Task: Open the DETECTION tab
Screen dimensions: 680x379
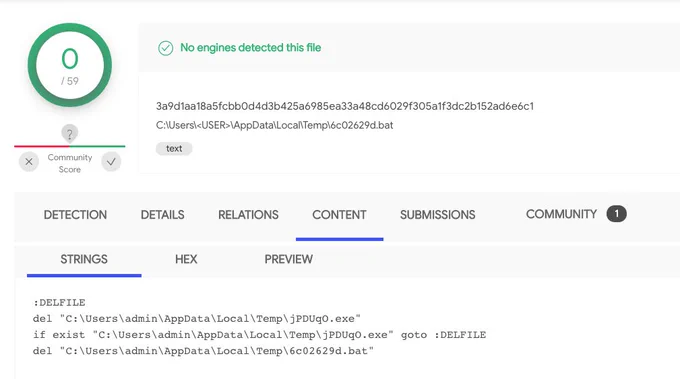Action: pos(75,215)
